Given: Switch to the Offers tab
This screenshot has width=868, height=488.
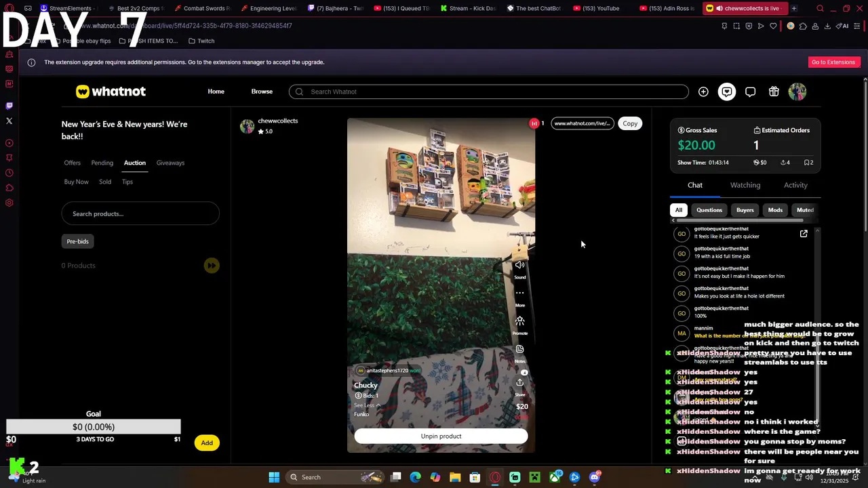Looking at the screenshot, I should (x=73, y=163).
